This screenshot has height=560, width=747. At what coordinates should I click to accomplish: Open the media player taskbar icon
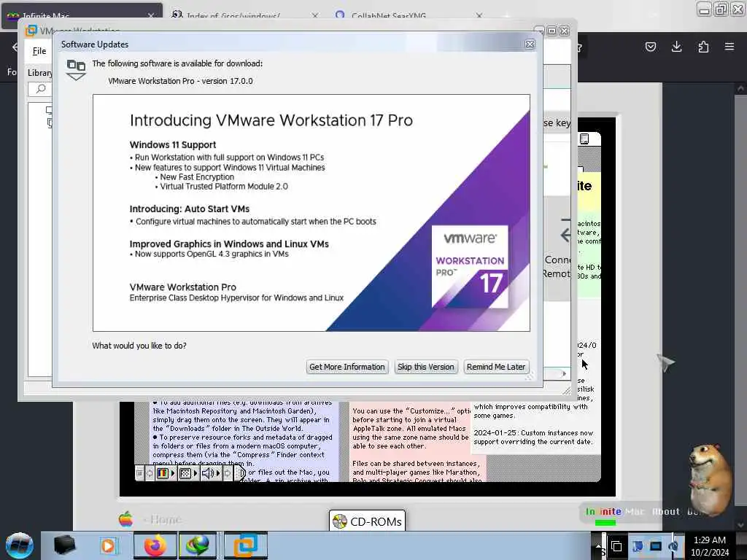pyautogui.click(x=108, y=545)
